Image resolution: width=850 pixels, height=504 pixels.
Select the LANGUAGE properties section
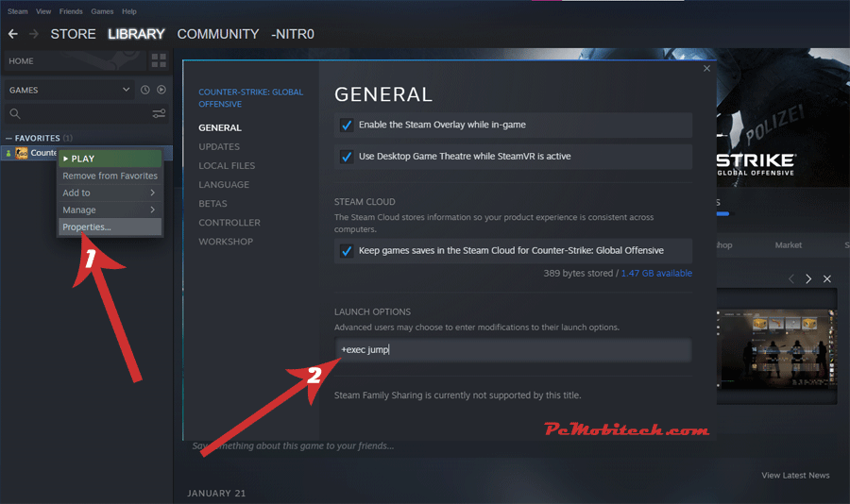(224, 185)
